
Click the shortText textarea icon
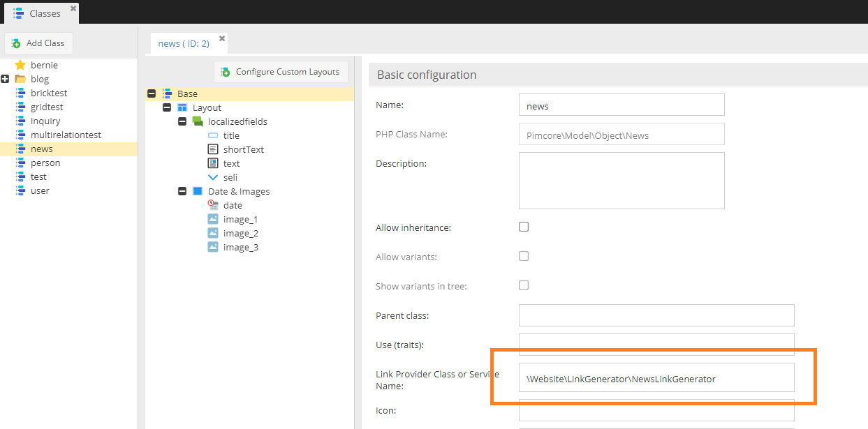213,149
